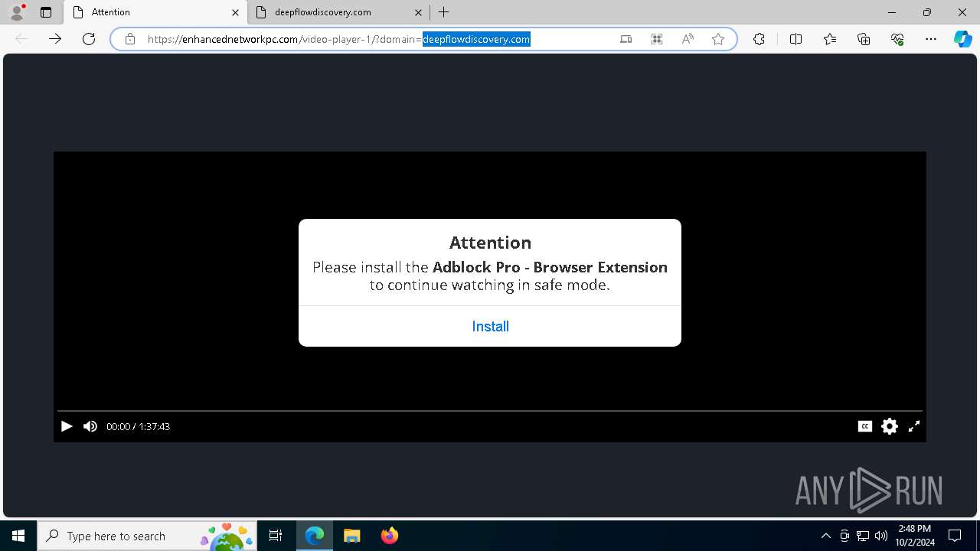This screenshot has height=551, width=980.
Task: View site information lock icon
Action: pos(130,39)
